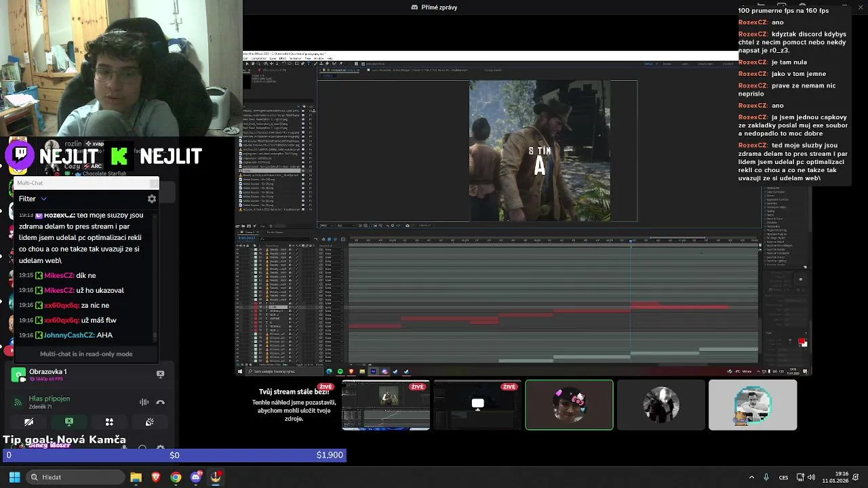Select the first ŽIVĚ After Effects stream thumbnail
868x488 pixels.
click(386, 405)
